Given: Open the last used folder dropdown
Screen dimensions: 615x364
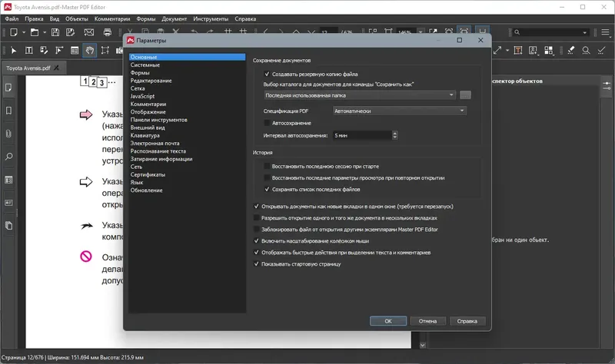Looking at the screenshot, I should [360, 95].
